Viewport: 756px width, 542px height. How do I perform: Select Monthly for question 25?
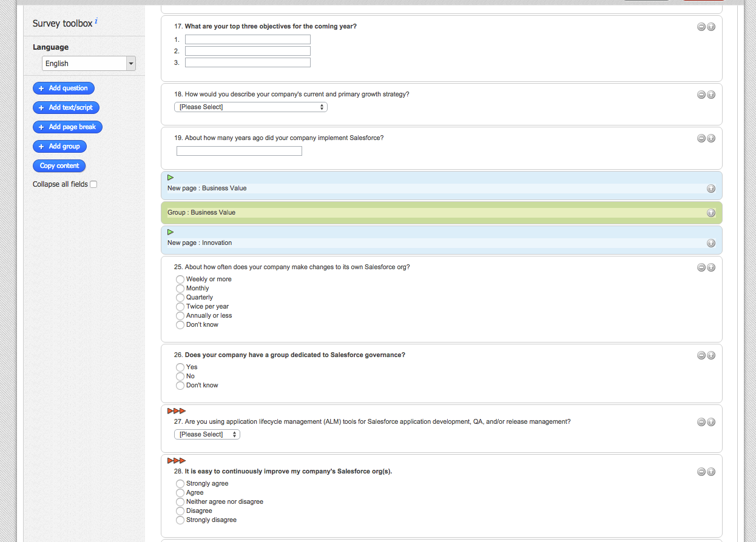click(x=180, y=288)
